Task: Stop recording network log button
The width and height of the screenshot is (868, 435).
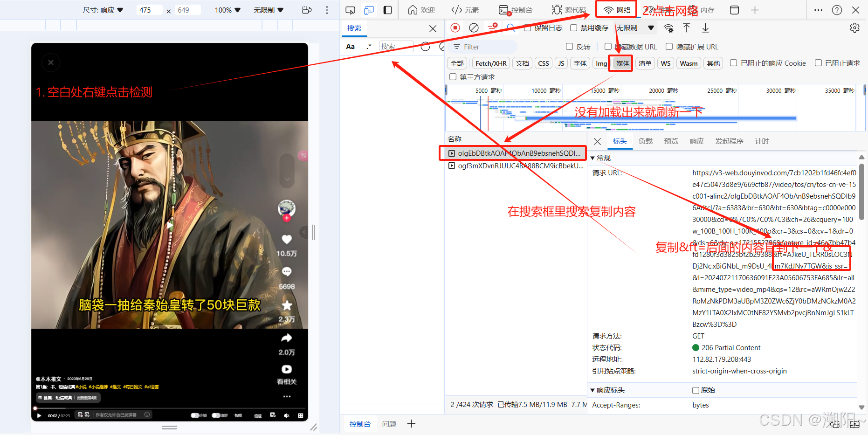Action: click(x=455, y=28)
